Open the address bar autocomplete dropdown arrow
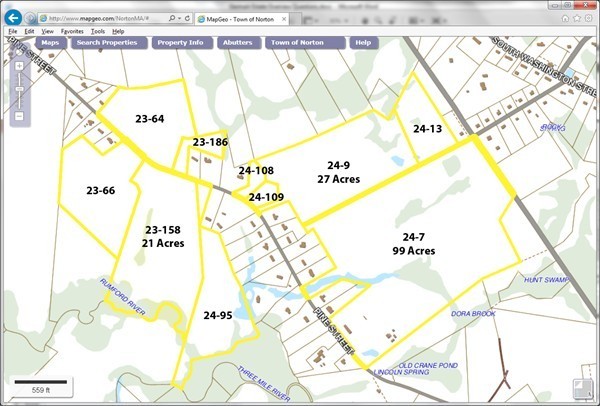 pos(179,18)
